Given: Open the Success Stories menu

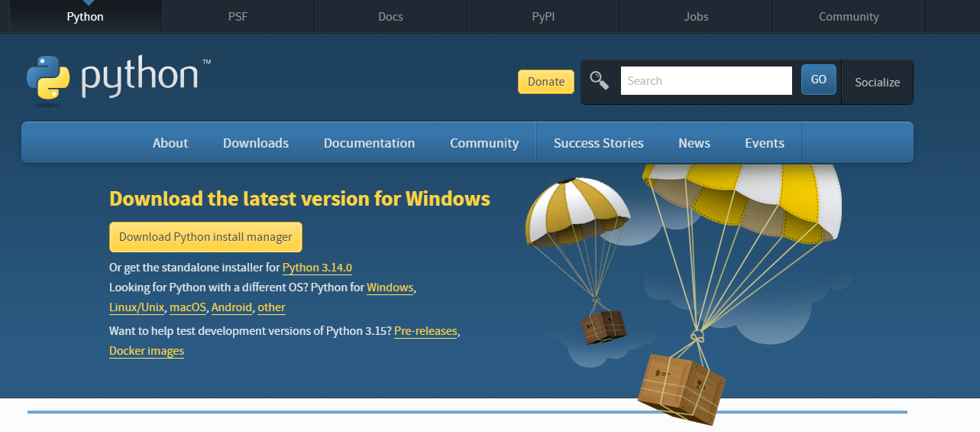Looking at the screenshot, I should coord(599,143).
